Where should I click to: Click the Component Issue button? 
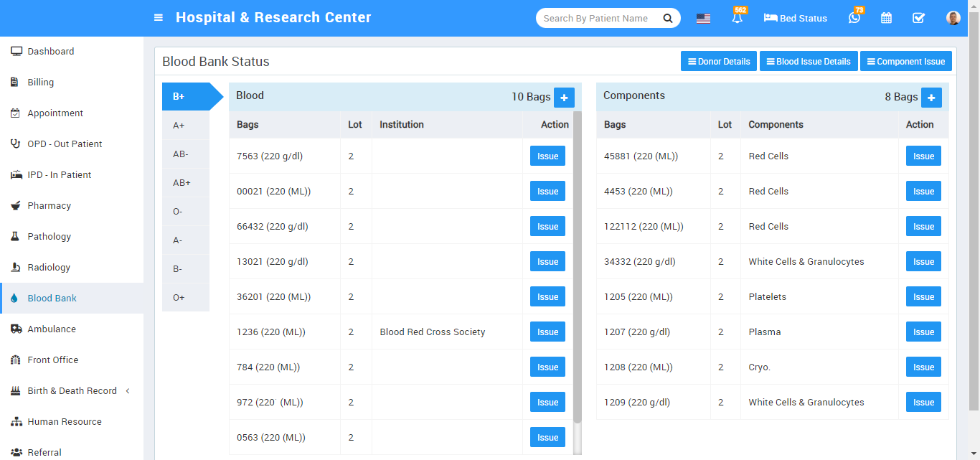905,62
